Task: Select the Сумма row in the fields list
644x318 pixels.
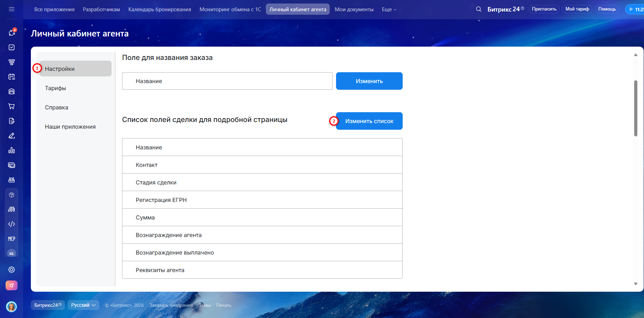Action: (262, 217)
